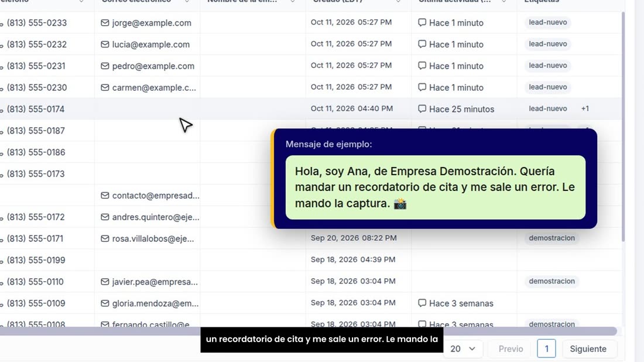Click the envelope icon beside lucia@example.com
Screen dimensions: 644x362
105,44
